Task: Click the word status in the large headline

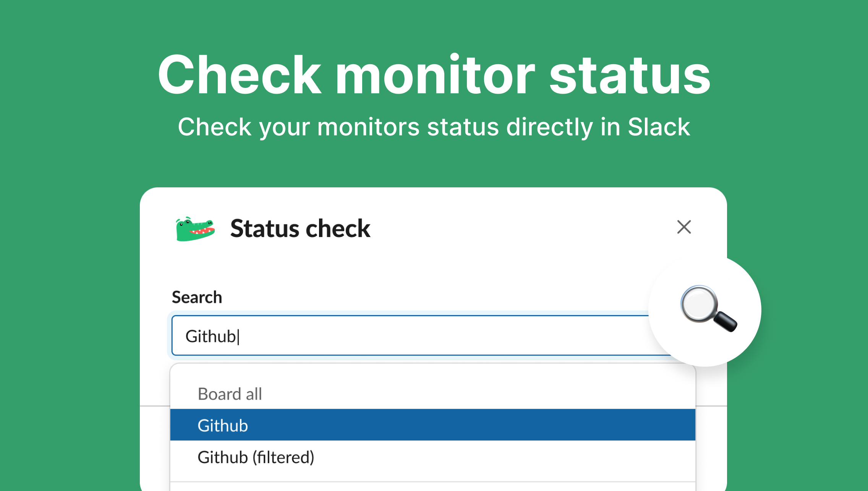Action: point(630,75)
